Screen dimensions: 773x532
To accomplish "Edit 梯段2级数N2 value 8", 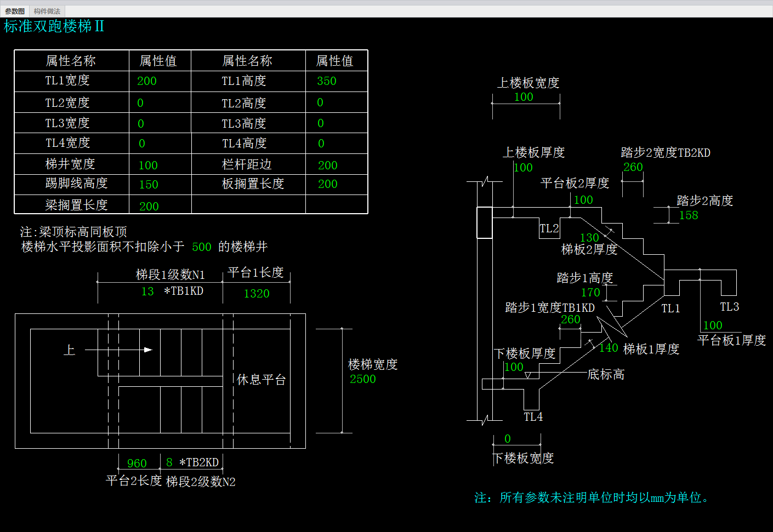I will tap(169, 462).
